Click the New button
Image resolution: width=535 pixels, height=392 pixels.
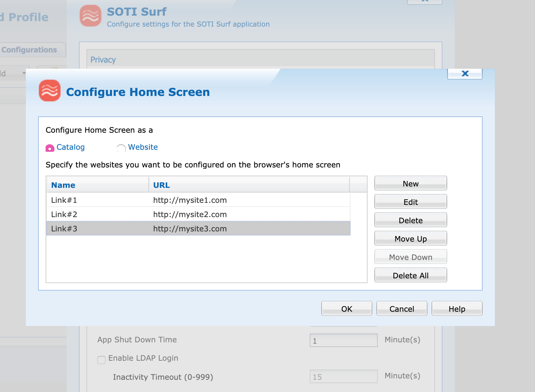coord(410,184)
